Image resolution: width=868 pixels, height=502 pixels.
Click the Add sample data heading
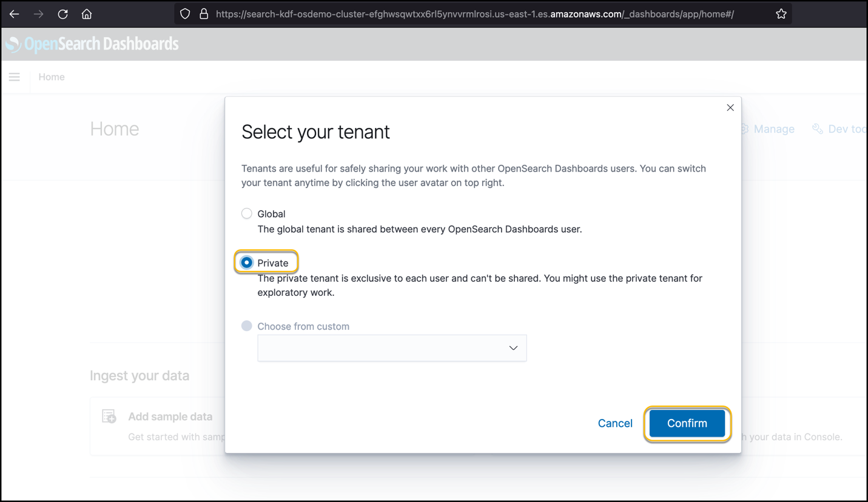(x=170, y=417)
